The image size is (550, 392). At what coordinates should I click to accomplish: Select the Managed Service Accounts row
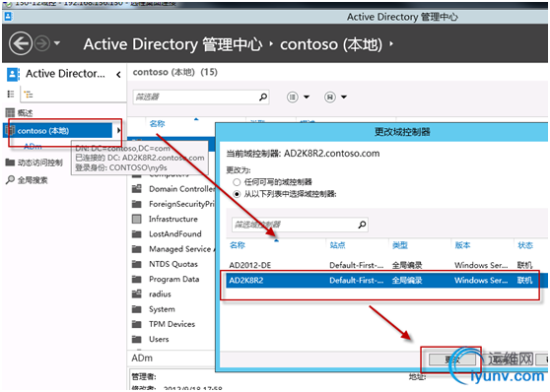point(173,249)
